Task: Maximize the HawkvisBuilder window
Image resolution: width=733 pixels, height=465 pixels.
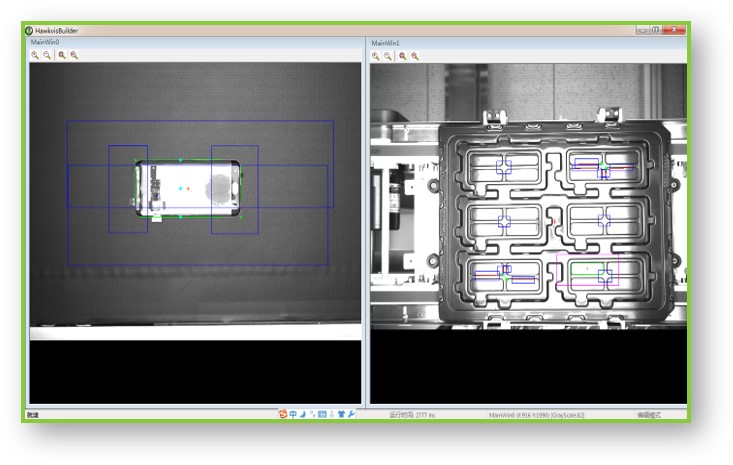Action: point(655,30)
